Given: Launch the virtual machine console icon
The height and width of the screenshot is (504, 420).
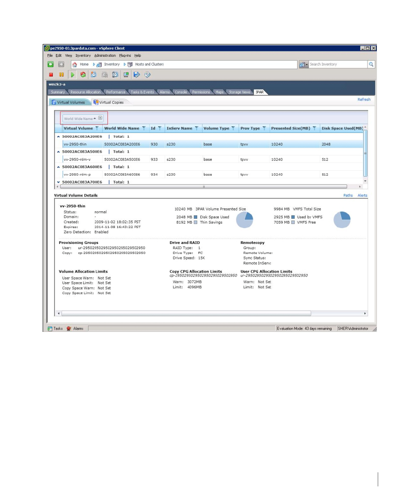Looking at the screenshot, I should (x=126, y=74).
